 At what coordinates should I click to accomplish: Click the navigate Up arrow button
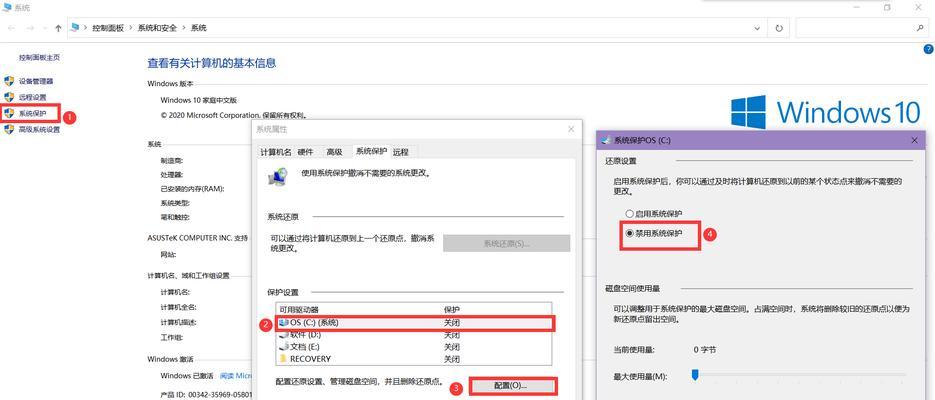click(58, 28)
